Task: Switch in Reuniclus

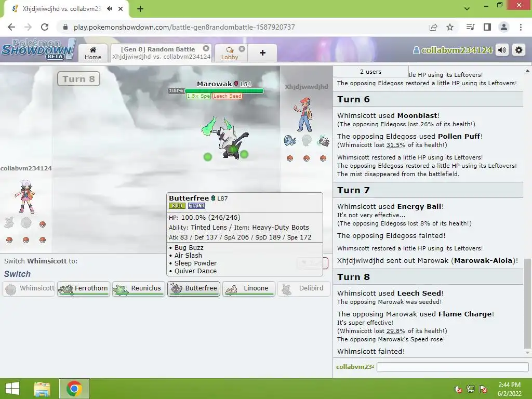Action: [x=139, y=289]
